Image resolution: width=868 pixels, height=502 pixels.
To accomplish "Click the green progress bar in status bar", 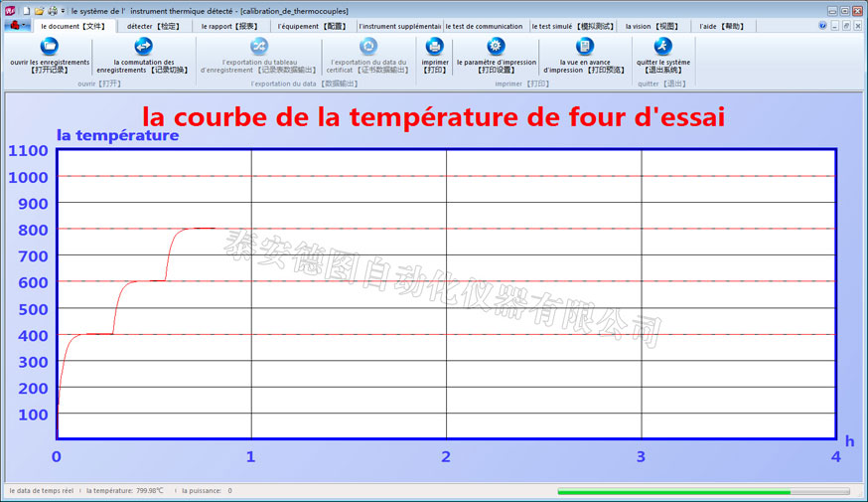I will pyautogui.click(x=702, y=491).
